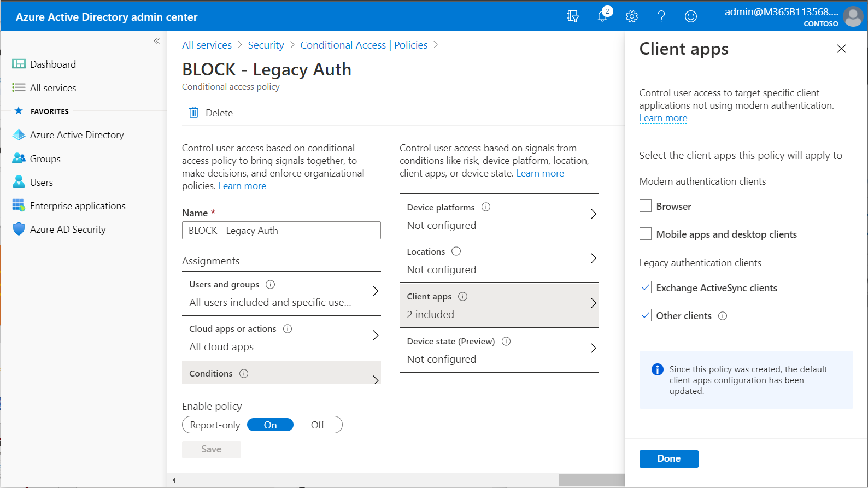Open the directory and subscription filter icon
868x488 pixels.
tap(572, 16)
